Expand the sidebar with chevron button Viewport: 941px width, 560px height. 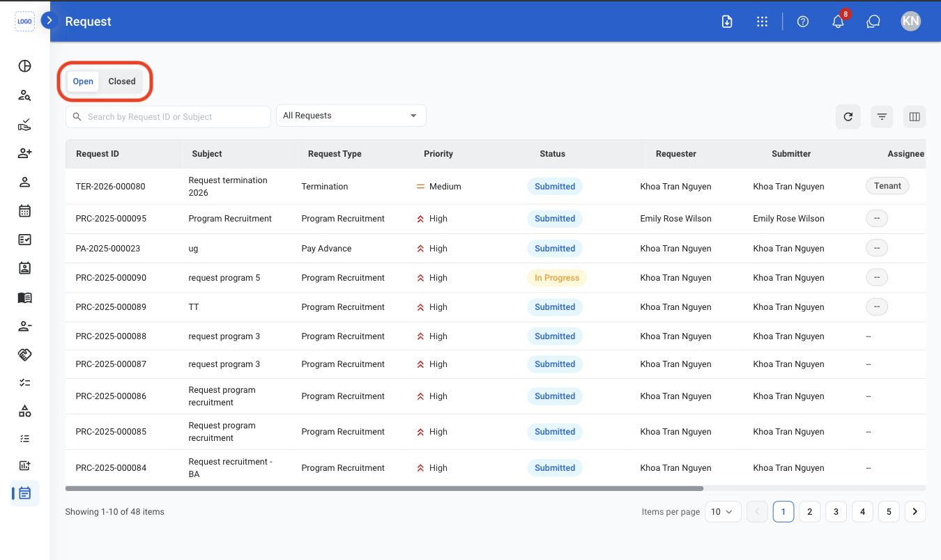[49, 20]
